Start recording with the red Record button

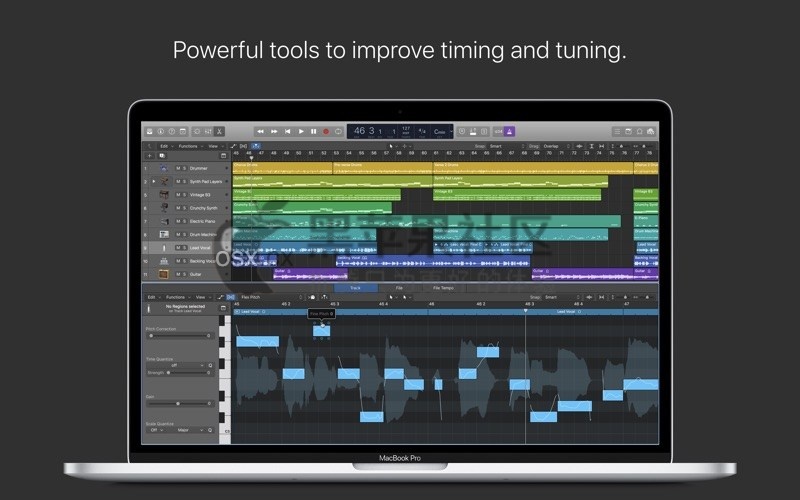click(326, 132)
